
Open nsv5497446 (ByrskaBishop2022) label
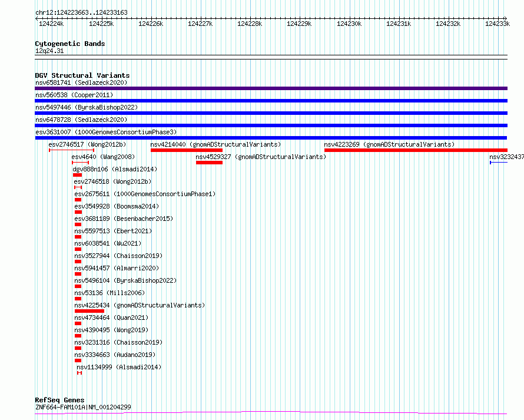point(87,107)
